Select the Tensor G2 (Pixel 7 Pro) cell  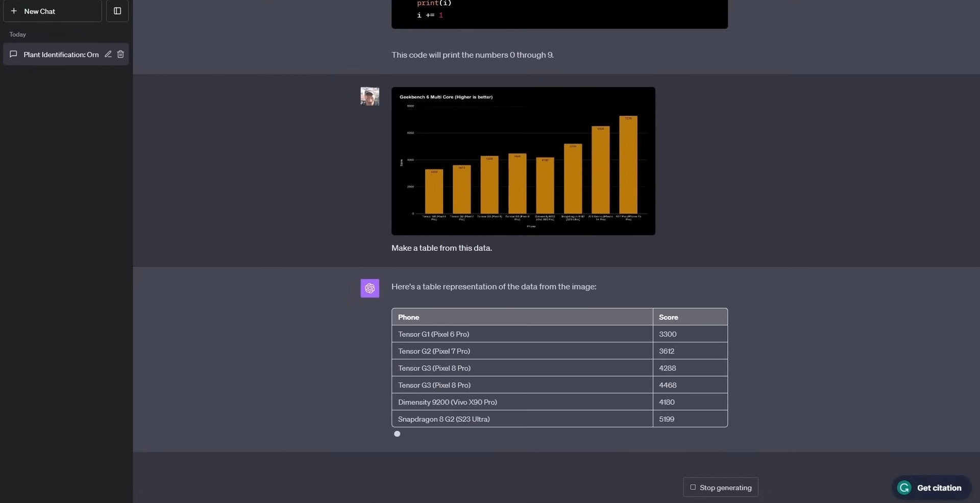point(522,351)
